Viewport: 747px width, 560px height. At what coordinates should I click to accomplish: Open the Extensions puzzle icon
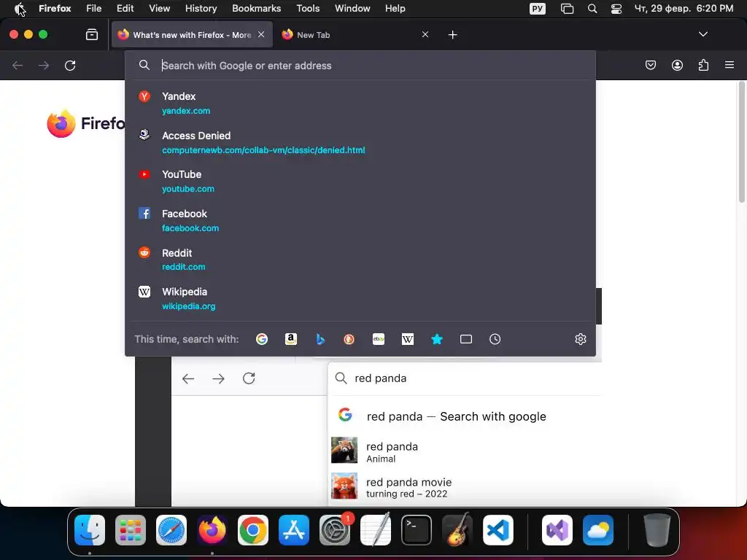click(x=703, y=65)
